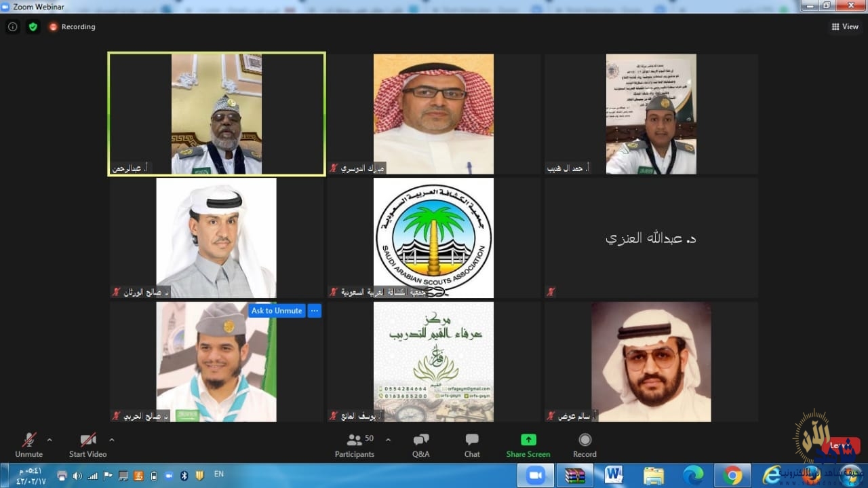This screenshot has height=488, width=868.
Task: Select the Saudi Arabian Scouts Association logo tile
Action: pyautogui.click(x=433, y=238)
